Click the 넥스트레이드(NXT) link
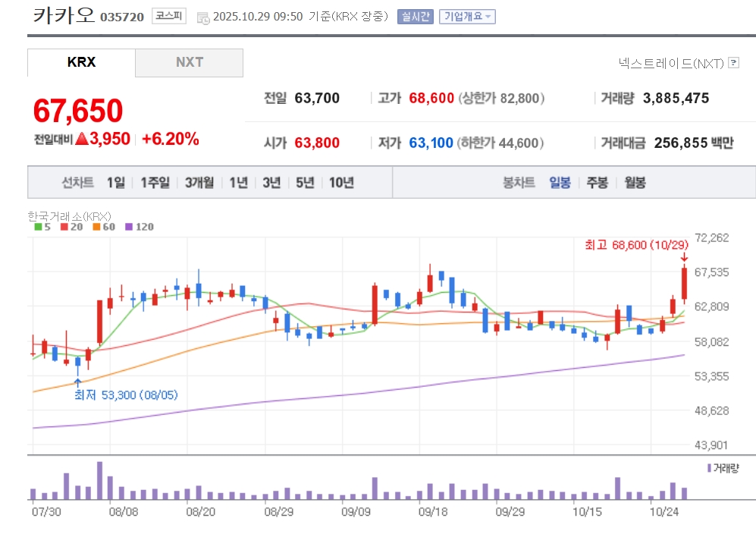 (x=671, y=63)
